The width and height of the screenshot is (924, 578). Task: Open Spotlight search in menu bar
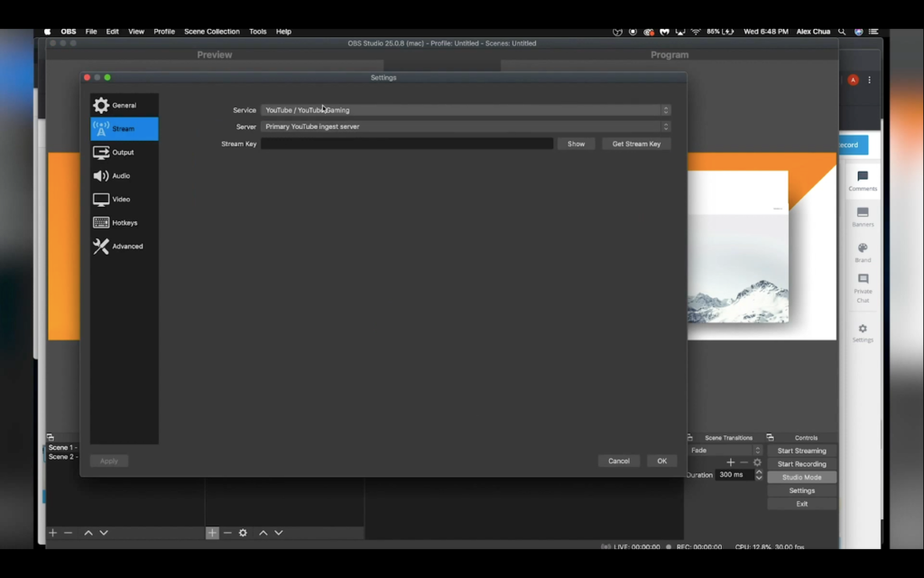tap(842, 32)
